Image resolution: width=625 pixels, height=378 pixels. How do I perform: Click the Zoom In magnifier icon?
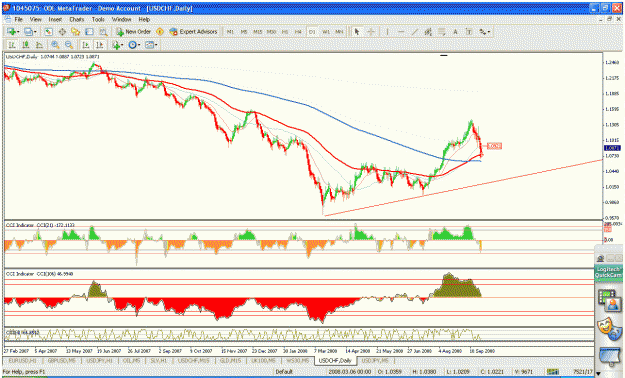pos(55,45)
